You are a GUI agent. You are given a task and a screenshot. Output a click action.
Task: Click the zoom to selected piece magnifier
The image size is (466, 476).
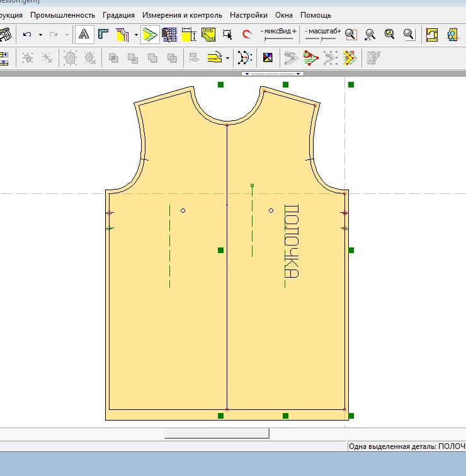[x=389, y=34]
